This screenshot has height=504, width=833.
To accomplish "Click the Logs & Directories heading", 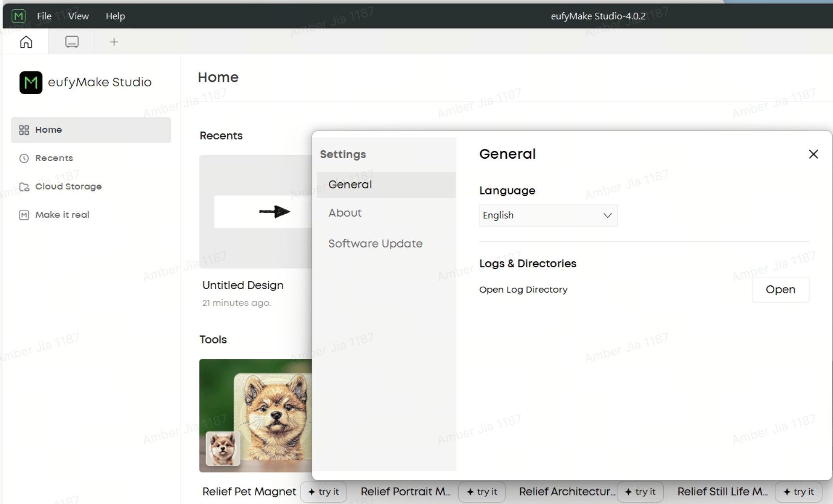I will 528,263.
